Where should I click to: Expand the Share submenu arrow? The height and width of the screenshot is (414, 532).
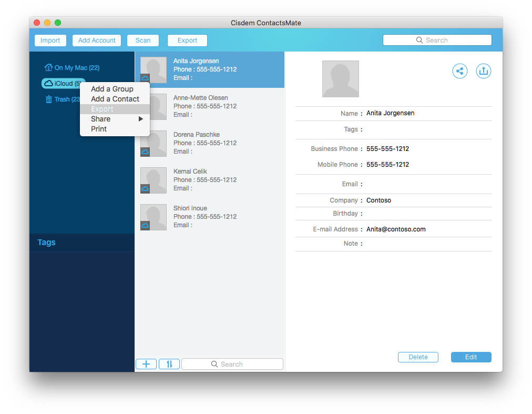140,119
